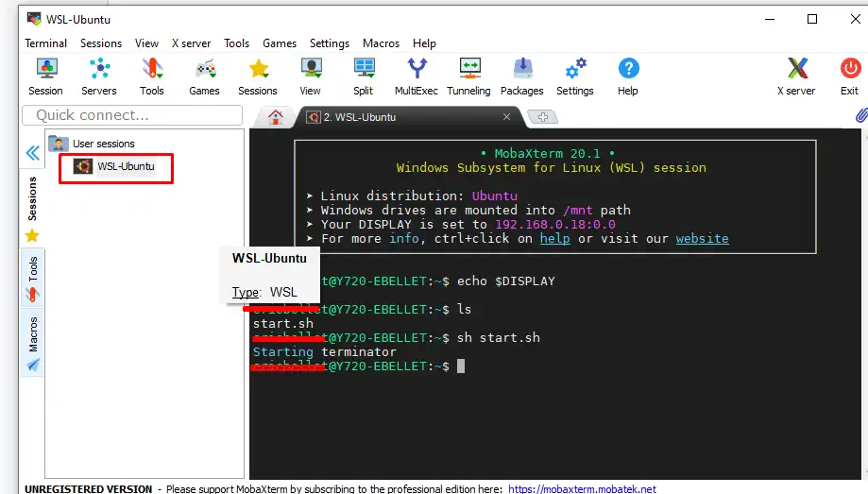
Task: Click the help link in terminal banner
Action: pos(554,239)
